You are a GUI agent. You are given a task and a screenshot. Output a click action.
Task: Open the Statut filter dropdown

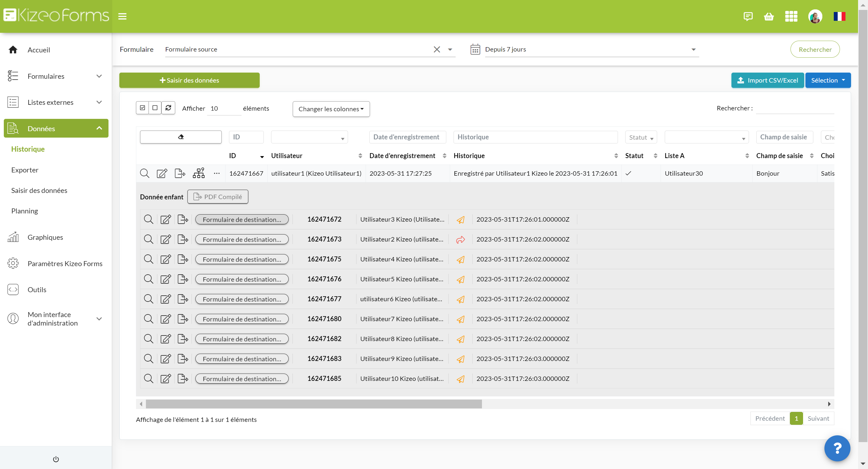tap(640, 137)
